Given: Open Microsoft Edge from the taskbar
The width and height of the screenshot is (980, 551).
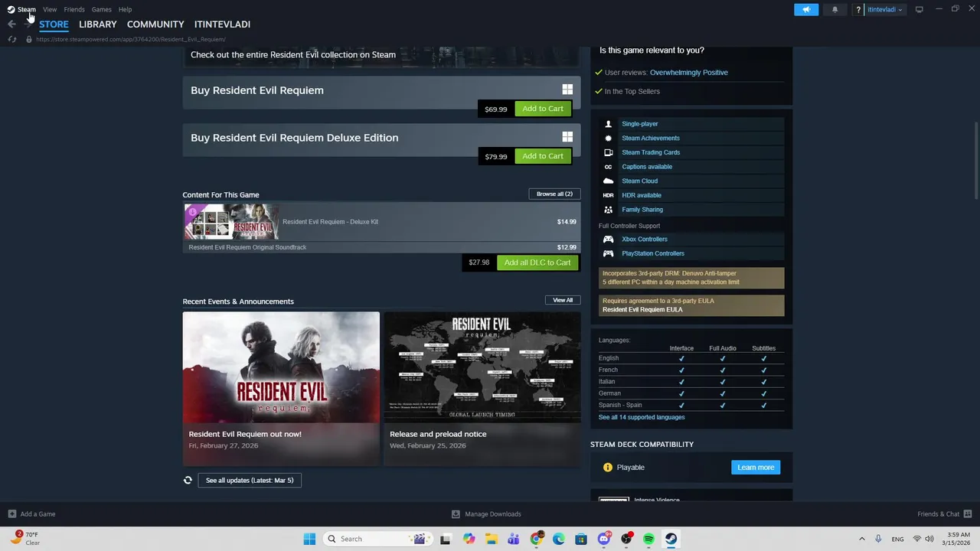Looking at the screenshot, I should pos(558,539).
